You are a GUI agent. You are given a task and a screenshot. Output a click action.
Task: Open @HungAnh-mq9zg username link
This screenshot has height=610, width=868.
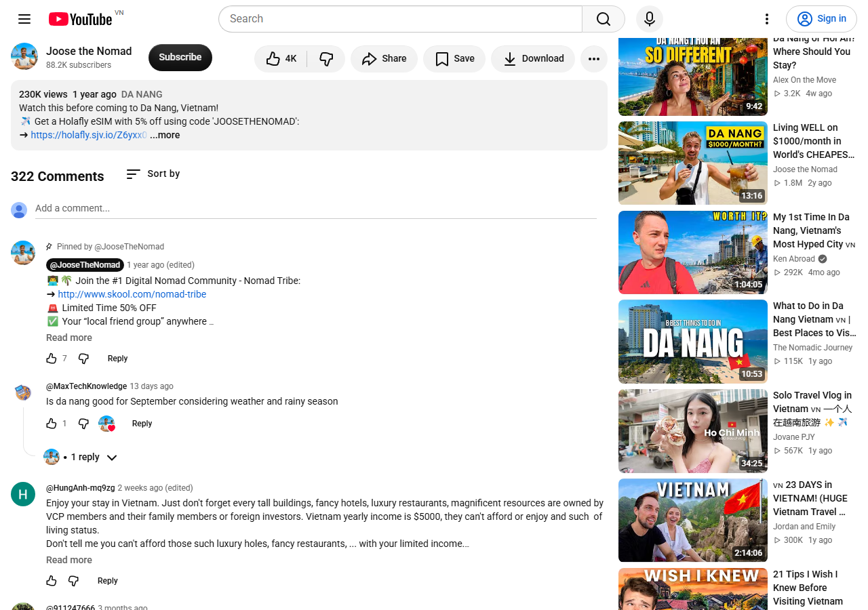click(x=81, y=488)
